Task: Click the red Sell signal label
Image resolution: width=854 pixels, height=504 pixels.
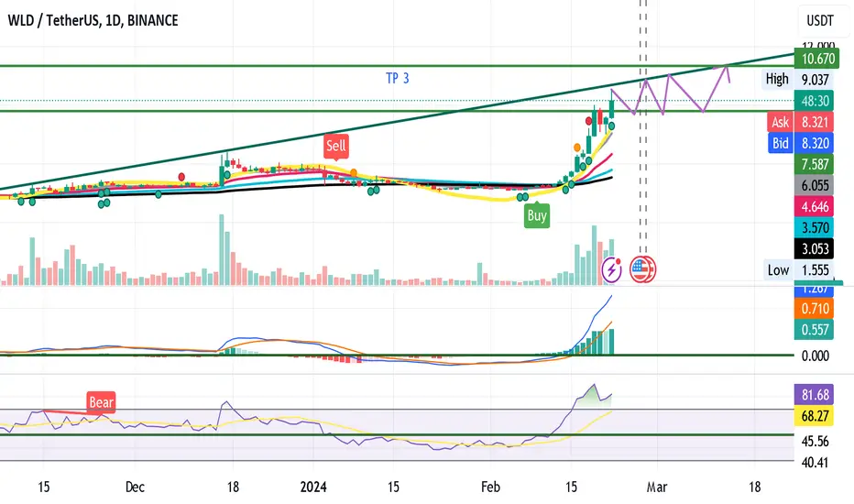Action: tap(335, 146)
